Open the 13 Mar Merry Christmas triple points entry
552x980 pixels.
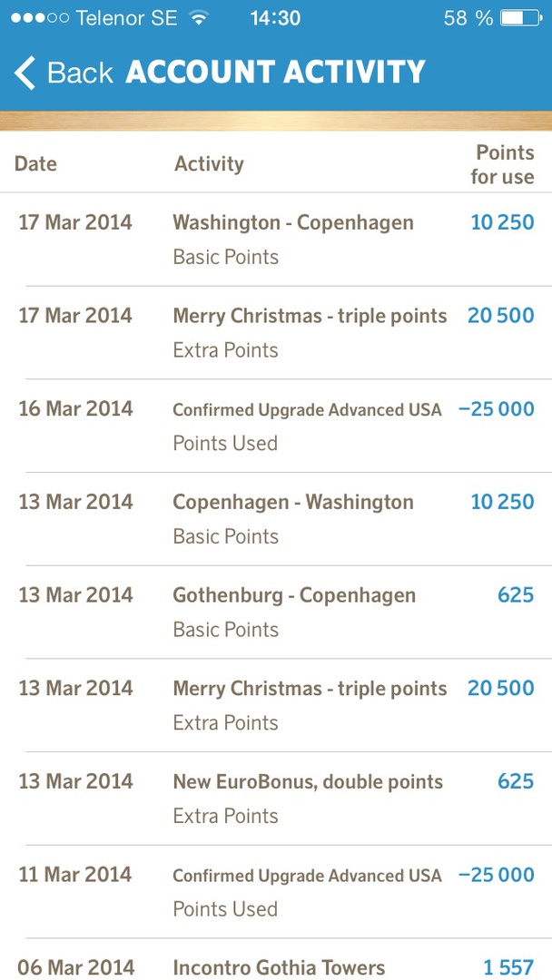tap(310, 689)
